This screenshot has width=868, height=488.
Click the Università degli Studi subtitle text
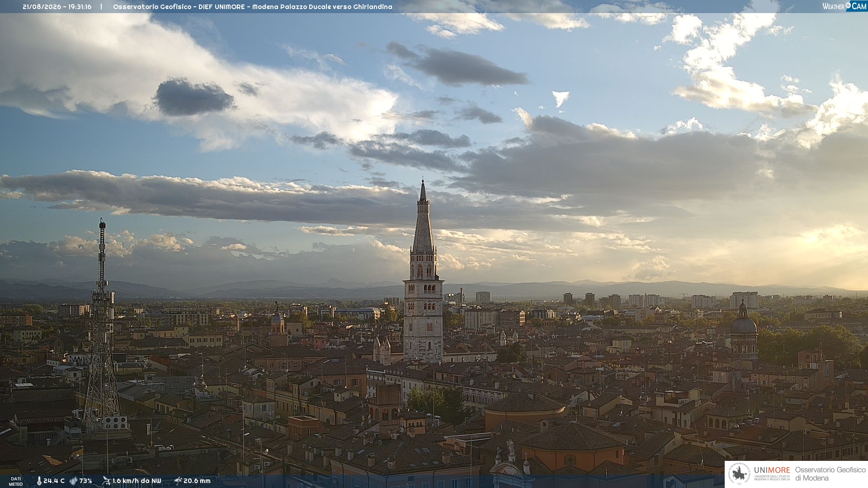click(772, 478)
